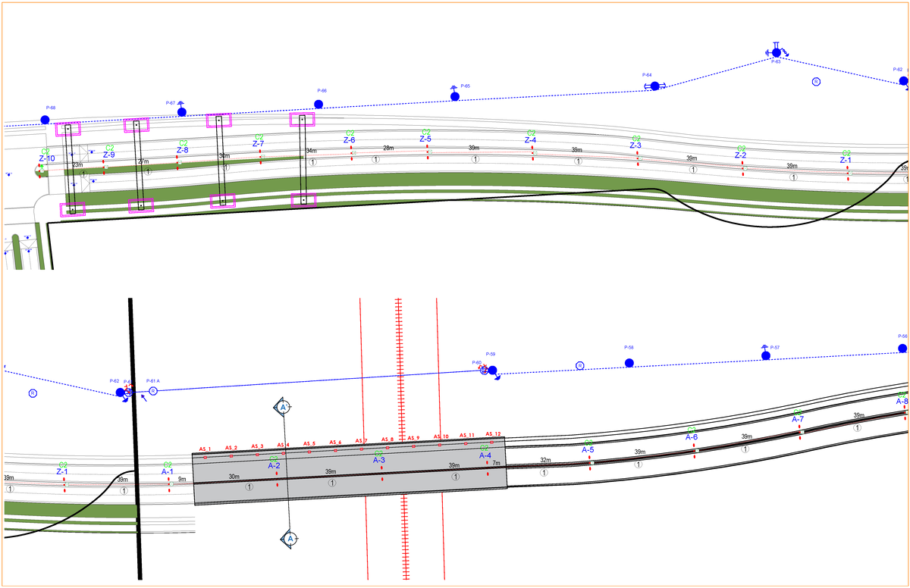This screenshot has width=910, height=588.
Task: Click the P-65 pole marker
Action: tap(455, 96)
